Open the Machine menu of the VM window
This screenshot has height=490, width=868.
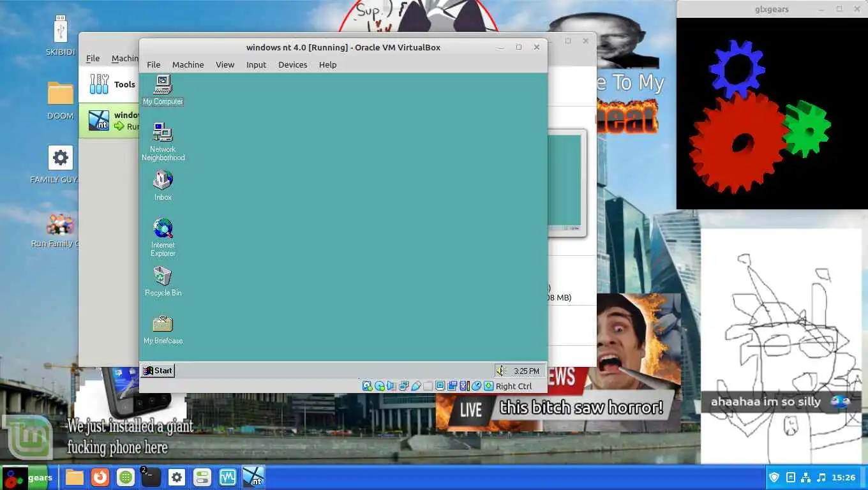point(188,64)
